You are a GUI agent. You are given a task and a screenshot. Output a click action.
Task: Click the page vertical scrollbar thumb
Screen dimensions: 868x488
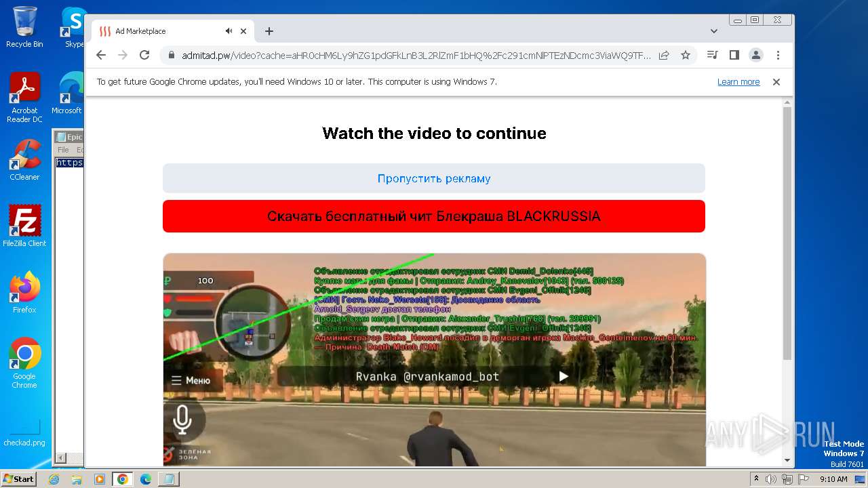(787, 233)
